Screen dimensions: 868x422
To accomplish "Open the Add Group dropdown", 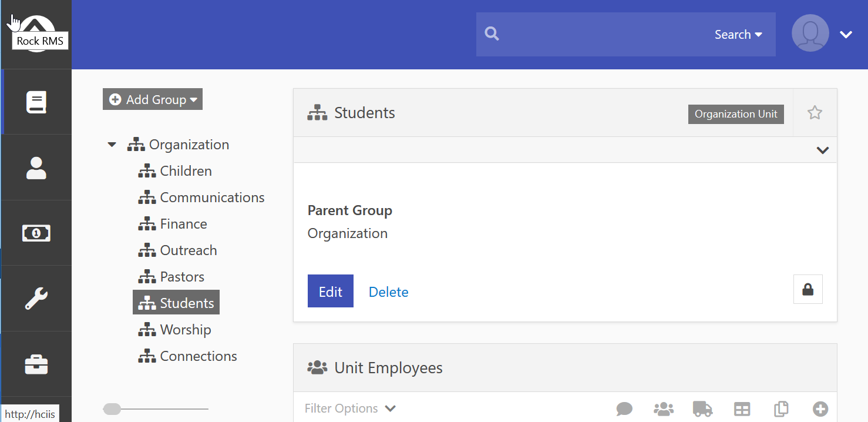I will click(x=153, y=99).
